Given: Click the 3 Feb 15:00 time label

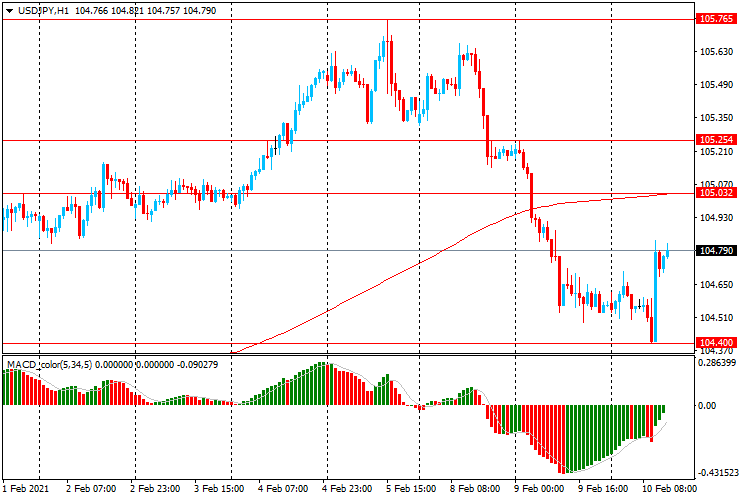Looking at the screenshot, I should (220, 488).
